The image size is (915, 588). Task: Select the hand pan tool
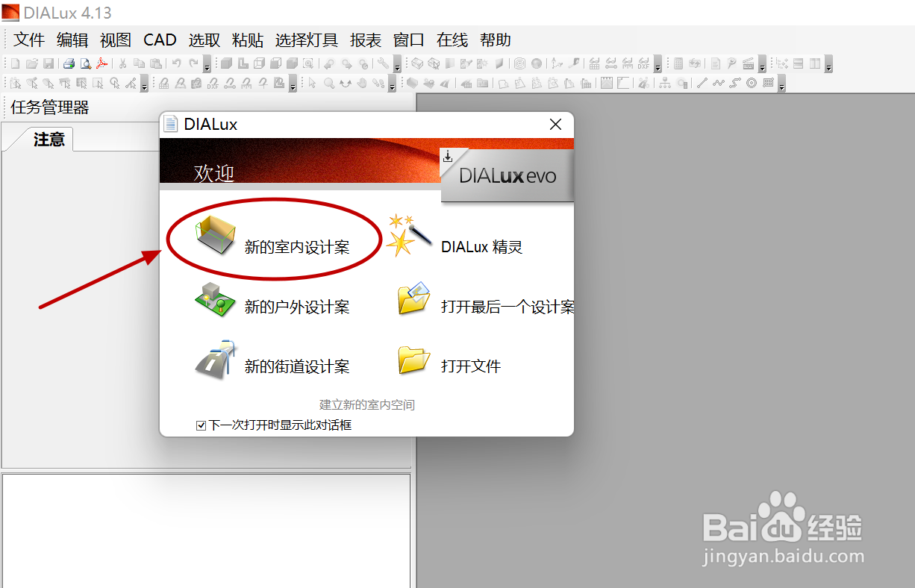pos(362,84)
